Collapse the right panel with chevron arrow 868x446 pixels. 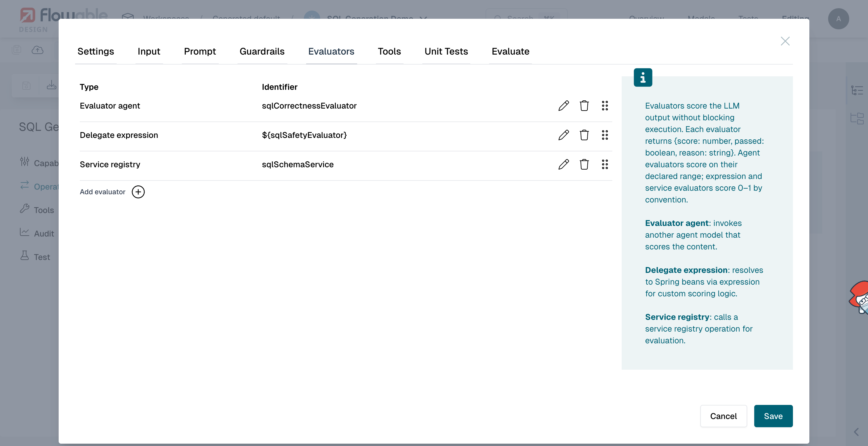(856, 432)
